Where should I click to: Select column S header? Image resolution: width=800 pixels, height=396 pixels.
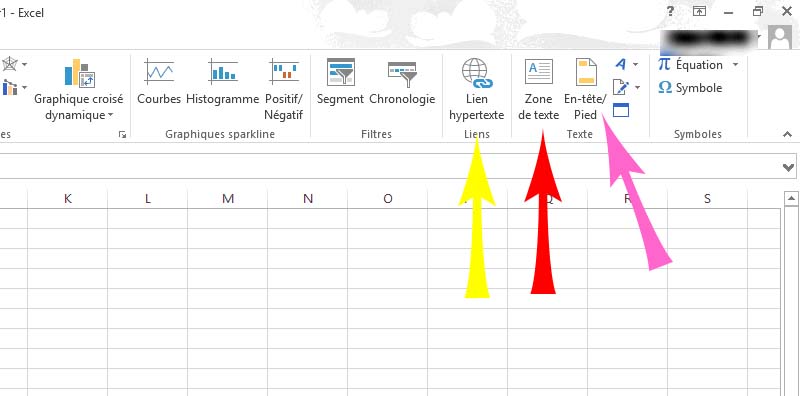(707, 199)
